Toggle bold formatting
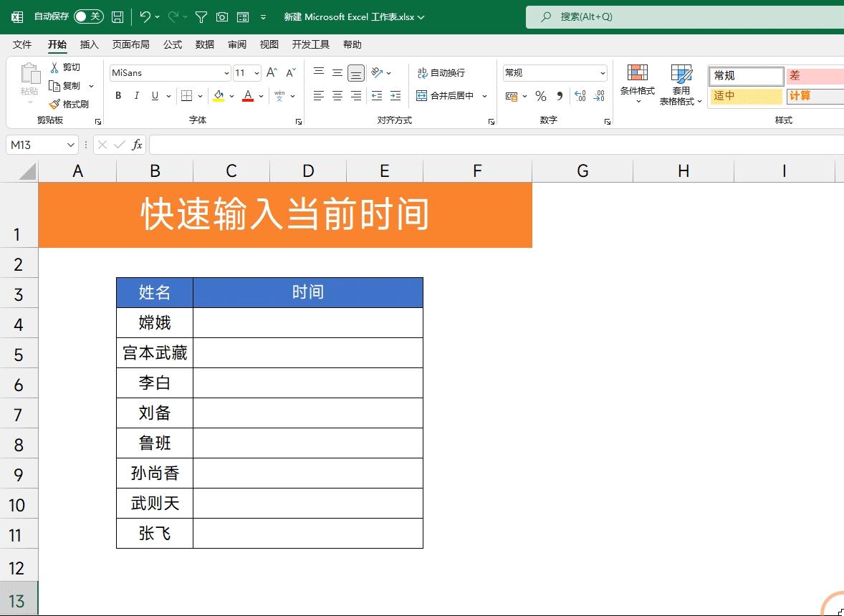The height and width of the screenshot is (616, 844). 118,95
